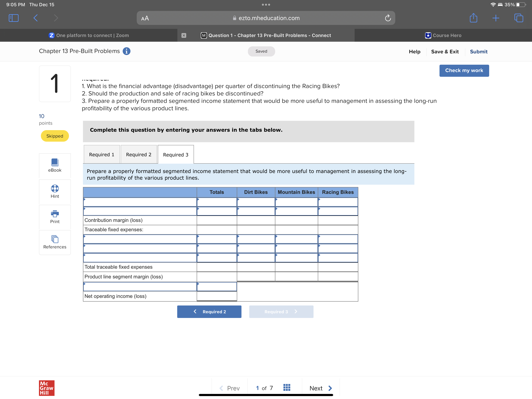The width and height of the screenshot is (532, 399).
Task: Open the question grid navigator icon
Action: pos(287,388)
